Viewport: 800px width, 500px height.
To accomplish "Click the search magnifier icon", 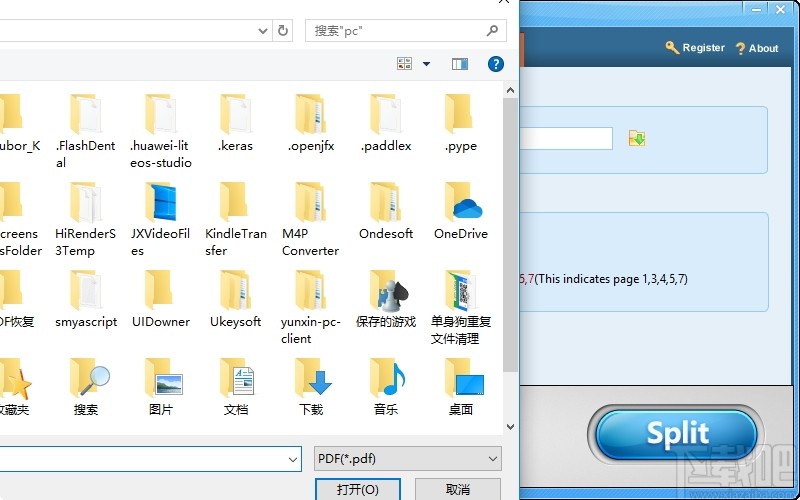I will tap(492, 31).
